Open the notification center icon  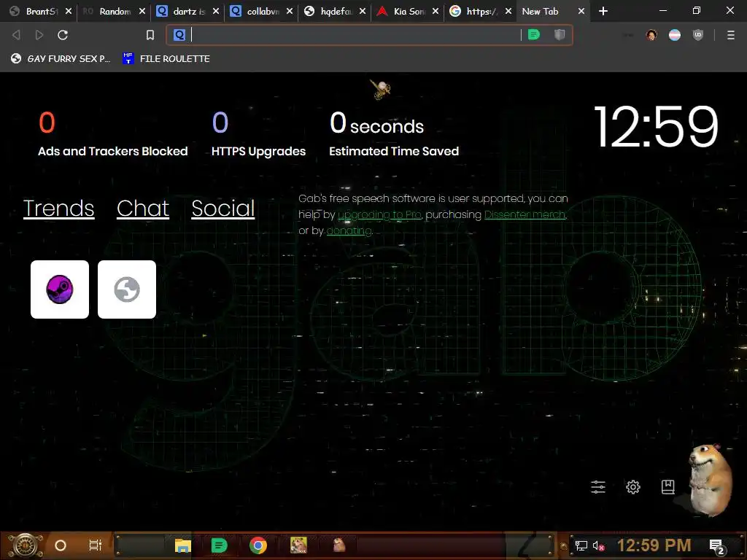click(717, 546)
